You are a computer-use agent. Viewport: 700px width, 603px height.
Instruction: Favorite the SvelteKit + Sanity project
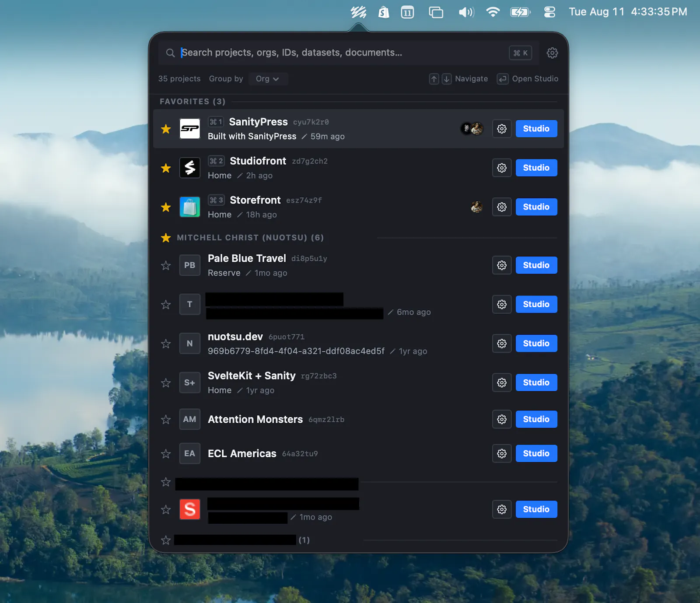[166, 383]
